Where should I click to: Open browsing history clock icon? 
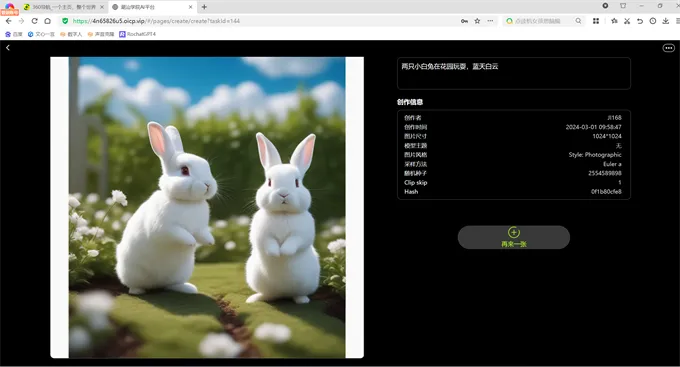point(653,21)
